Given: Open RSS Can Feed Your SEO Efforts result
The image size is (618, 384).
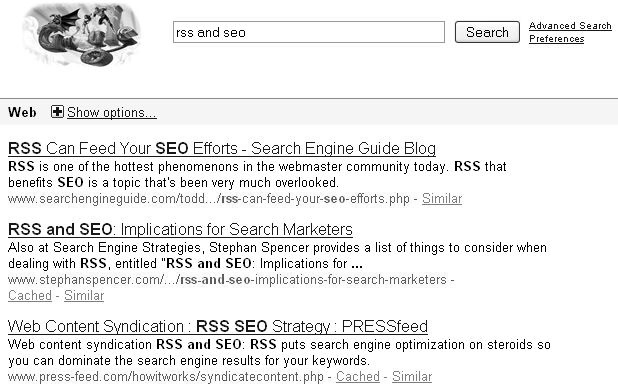Looking at the screenshot, I should [222, 149].
